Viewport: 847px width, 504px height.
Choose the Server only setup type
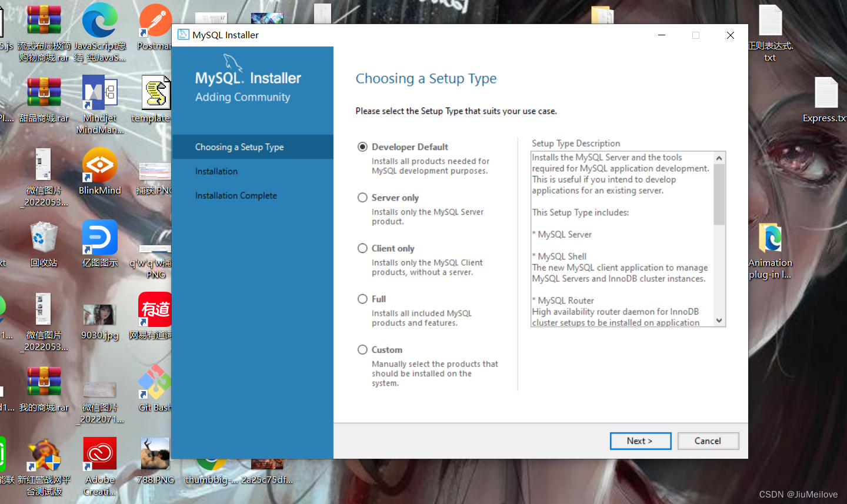pos(363,198)
